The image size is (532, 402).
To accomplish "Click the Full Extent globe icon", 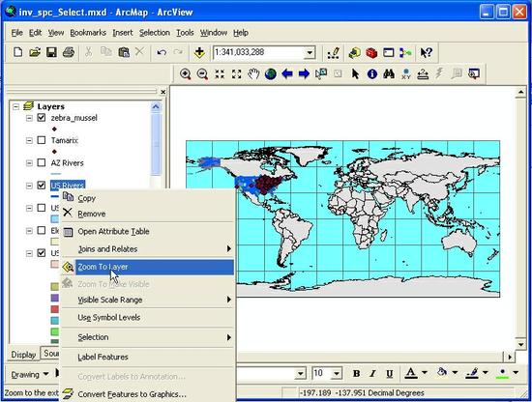I will (x=271, y=73).
